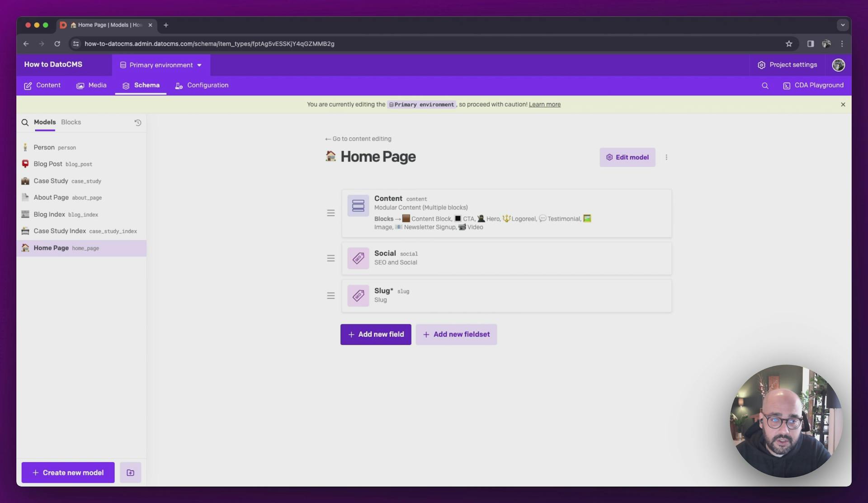Screen dimensions: 868x503
Task: Open the Slug field card
Action: point(506,296)
